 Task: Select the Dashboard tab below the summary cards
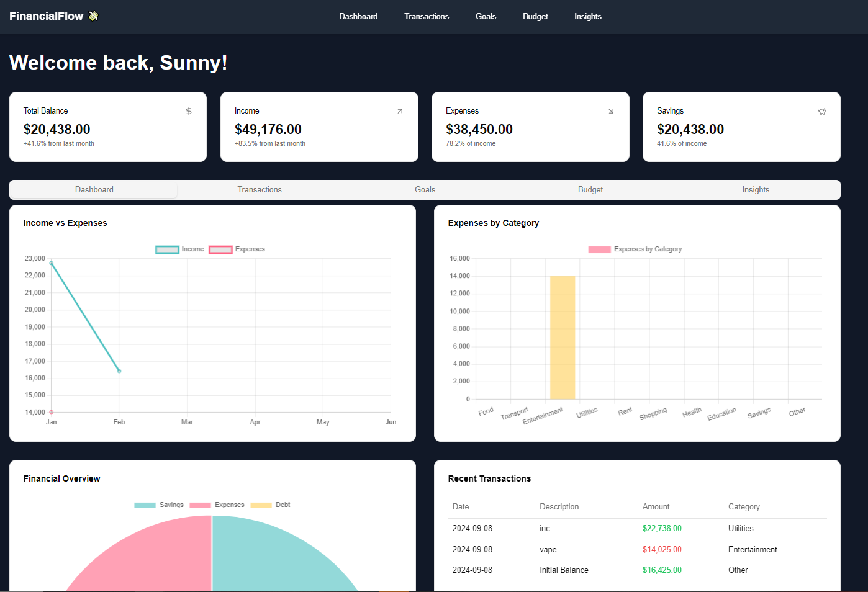click(x=94, y=189)
